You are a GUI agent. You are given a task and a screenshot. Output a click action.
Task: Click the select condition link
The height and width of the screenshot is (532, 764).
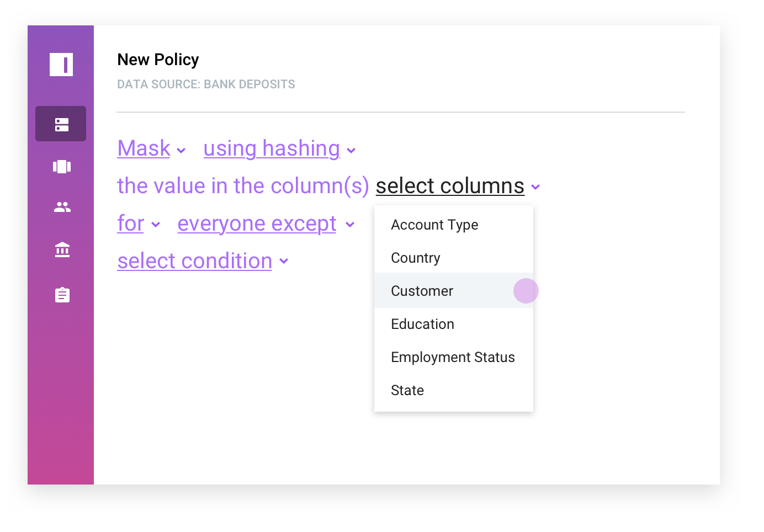point(195,261)
